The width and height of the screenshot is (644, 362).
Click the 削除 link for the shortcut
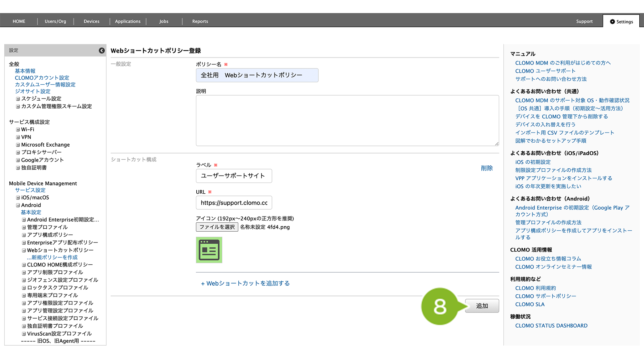coord(486,168)
